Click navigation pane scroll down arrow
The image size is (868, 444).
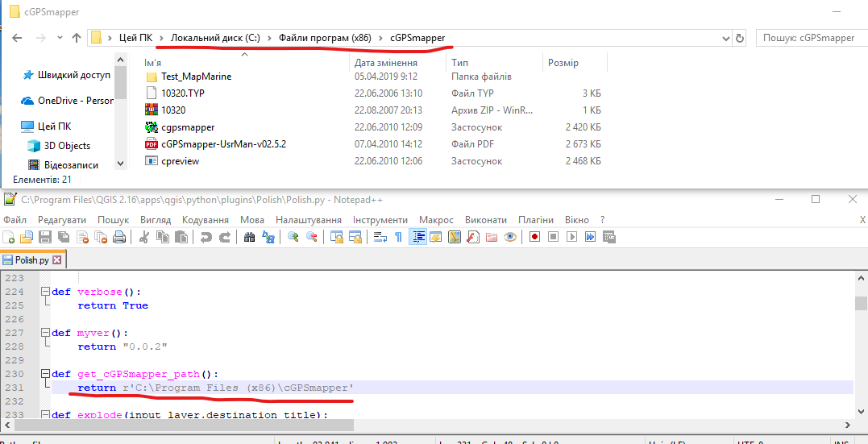point(121,164)
